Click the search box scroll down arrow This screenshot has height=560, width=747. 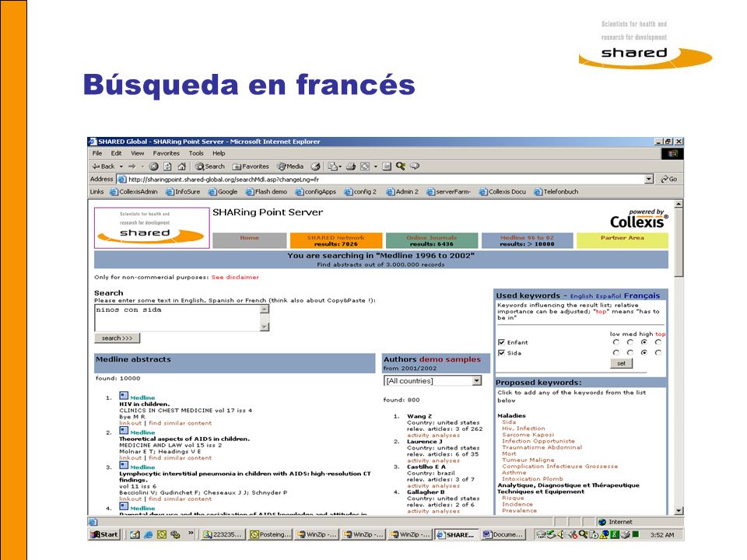click(265, 327)
